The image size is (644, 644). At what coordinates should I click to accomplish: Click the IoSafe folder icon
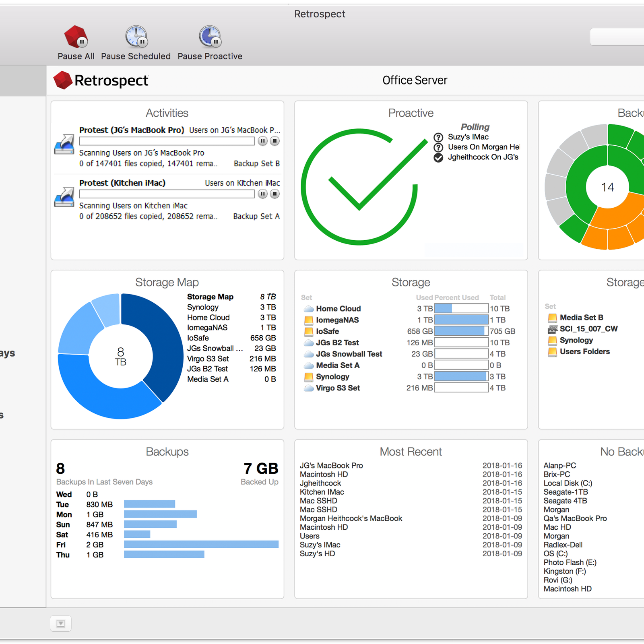[x=309, y=331]
